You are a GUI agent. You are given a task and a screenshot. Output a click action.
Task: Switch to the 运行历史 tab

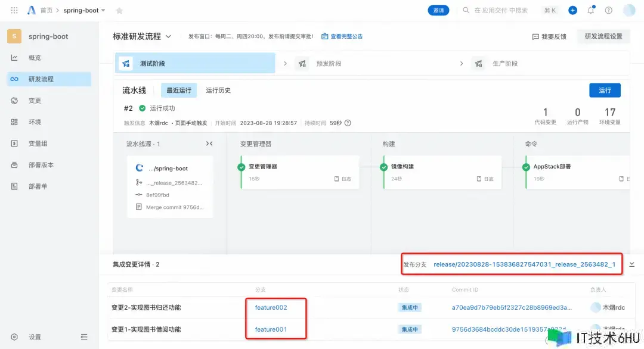(x=218, y=91)
